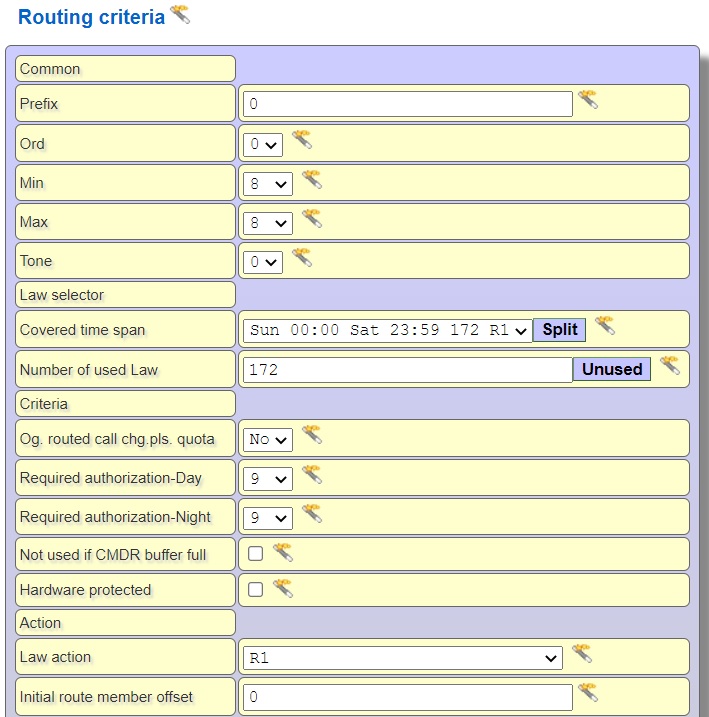Click the wrench icon in Ord row
This screenshot has height=717, width=709.
click(x=302, y=140)
